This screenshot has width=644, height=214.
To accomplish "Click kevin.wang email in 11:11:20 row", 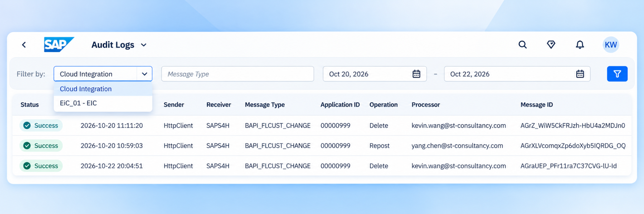I will coord(459,126).
